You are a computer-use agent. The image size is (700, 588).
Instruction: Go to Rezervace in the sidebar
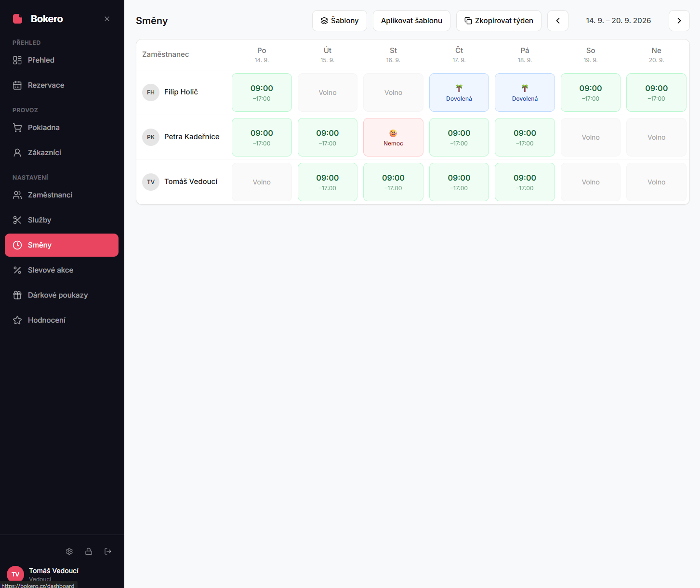click(62, 85)
